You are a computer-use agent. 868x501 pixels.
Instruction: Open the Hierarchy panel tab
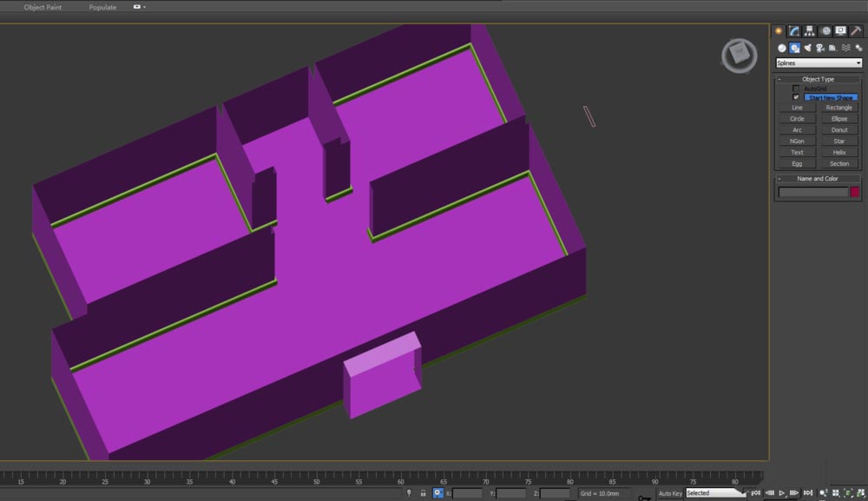click(x=809, y=31)
